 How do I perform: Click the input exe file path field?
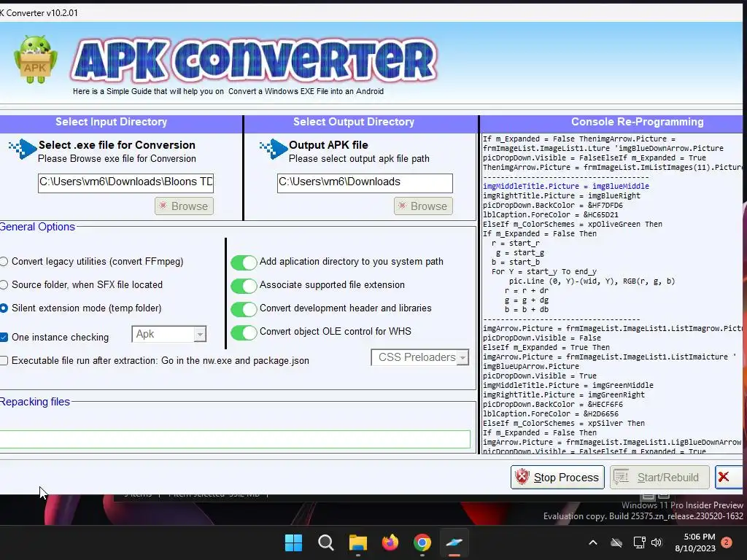coord(125,183)
